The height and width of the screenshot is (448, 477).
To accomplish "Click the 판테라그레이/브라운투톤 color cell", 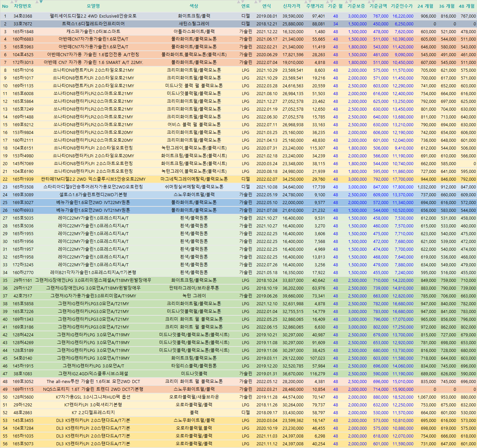I will [x=194, y=288].
